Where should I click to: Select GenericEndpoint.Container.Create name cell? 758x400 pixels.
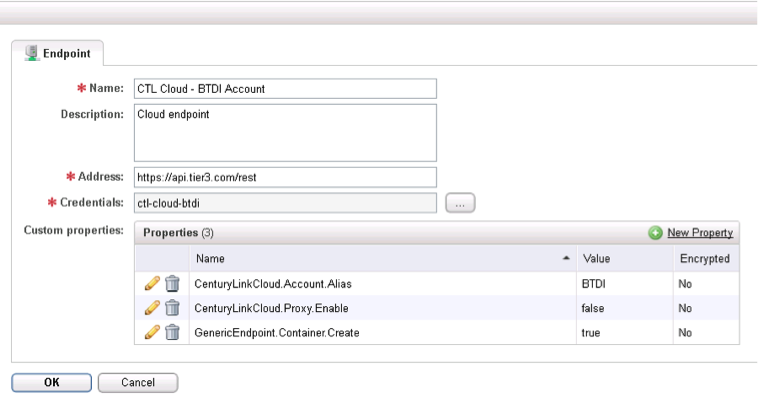point(383,332)
